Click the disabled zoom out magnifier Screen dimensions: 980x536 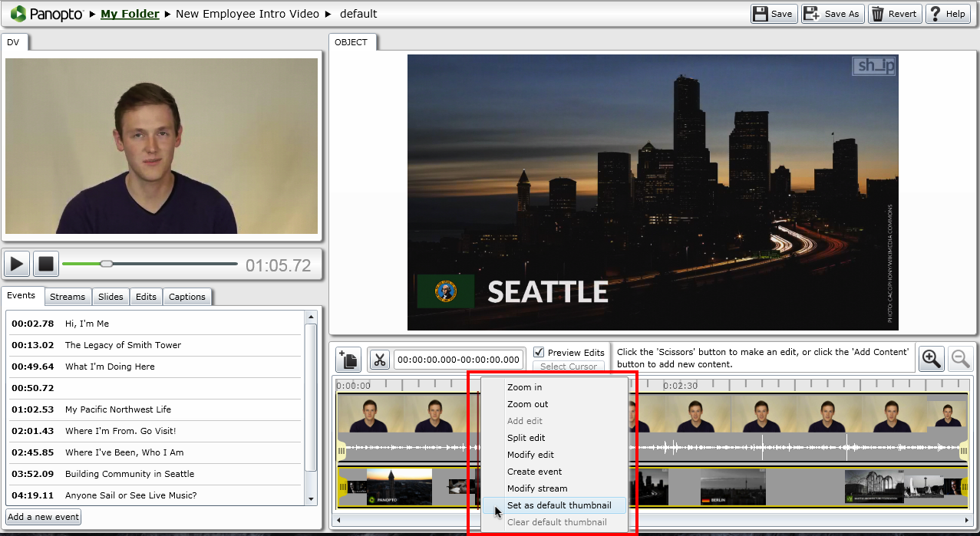tap(960, 359)
